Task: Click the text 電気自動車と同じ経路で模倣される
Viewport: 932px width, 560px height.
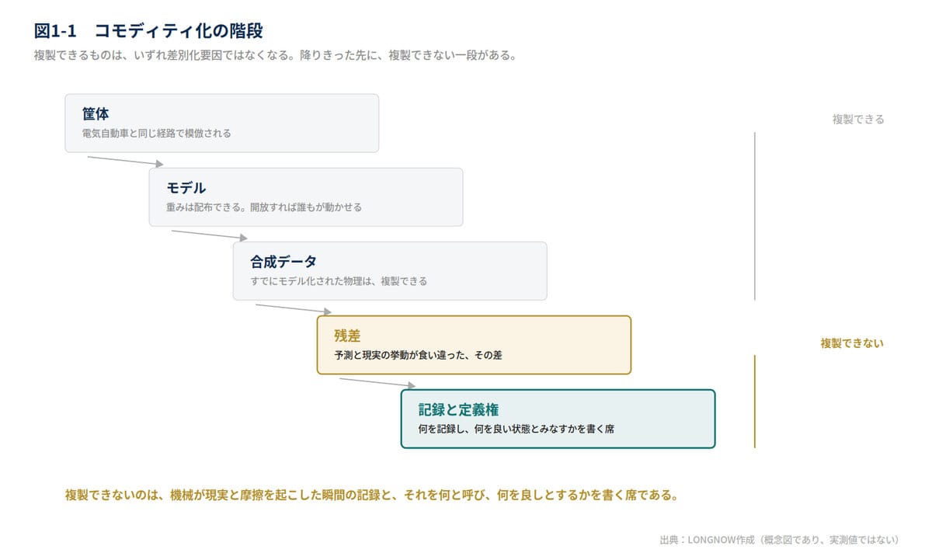Action: point(157,134)
